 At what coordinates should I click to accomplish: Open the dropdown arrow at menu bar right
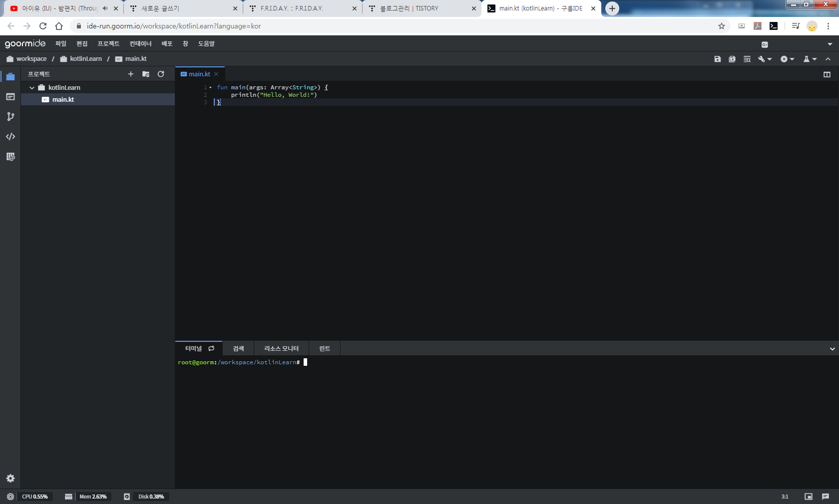tap(830, 44)
